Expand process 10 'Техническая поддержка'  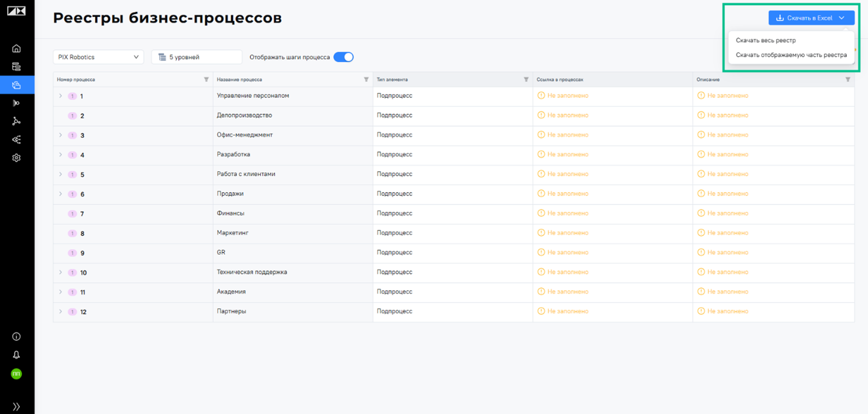[60, 272]
